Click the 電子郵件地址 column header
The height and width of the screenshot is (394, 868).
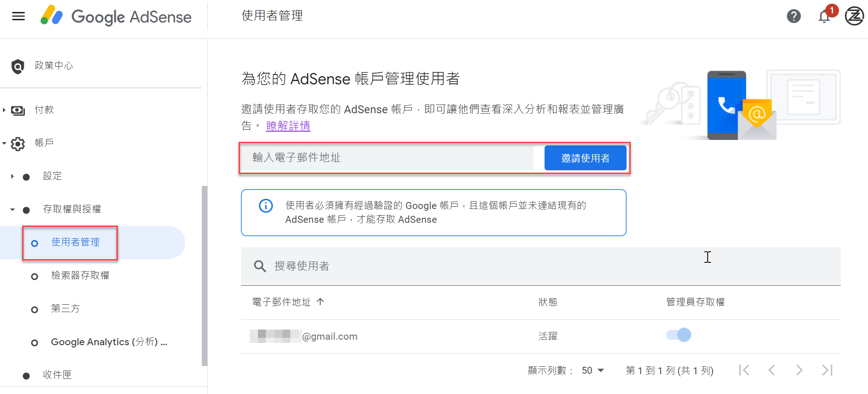click(282, 302)
